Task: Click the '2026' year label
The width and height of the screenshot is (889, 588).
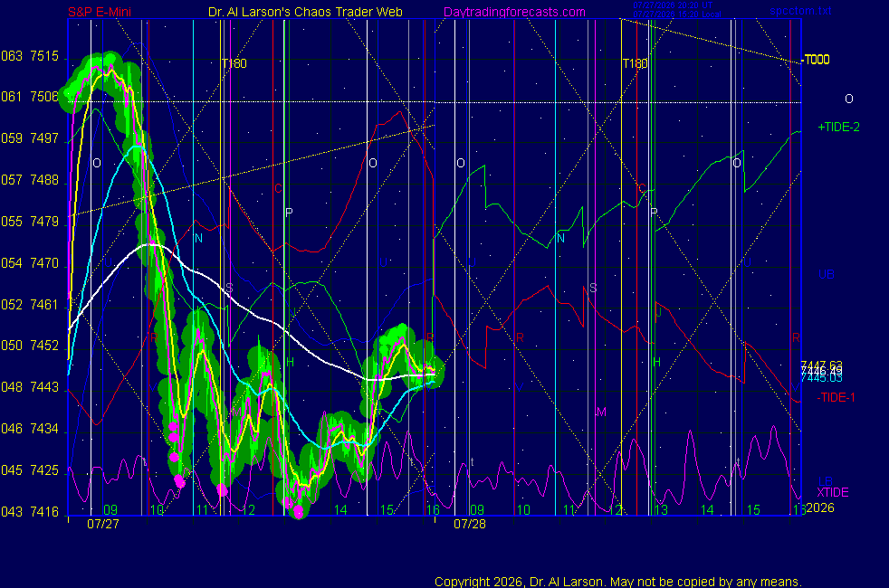Action: pos(820,507)
